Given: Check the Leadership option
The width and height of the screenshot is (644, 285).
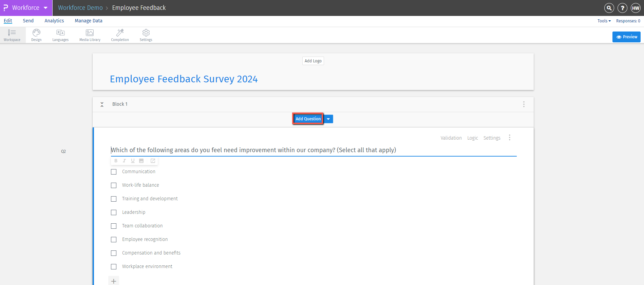Looking at the screenshot, I should tap(114, 212).
